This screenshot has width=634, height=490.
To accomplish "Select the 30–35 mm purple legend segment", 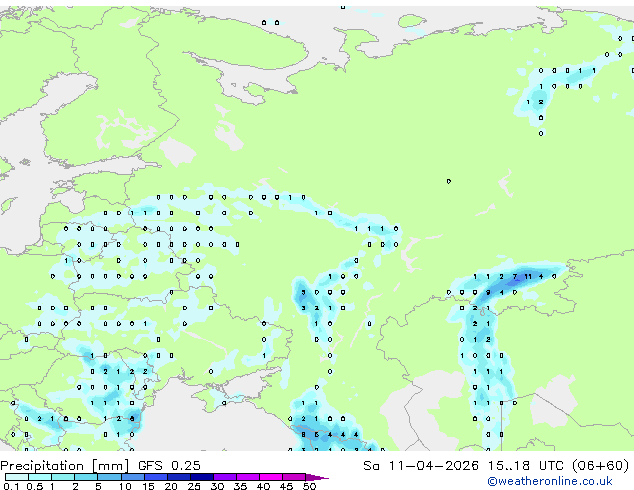I will [x=224, y=477].
